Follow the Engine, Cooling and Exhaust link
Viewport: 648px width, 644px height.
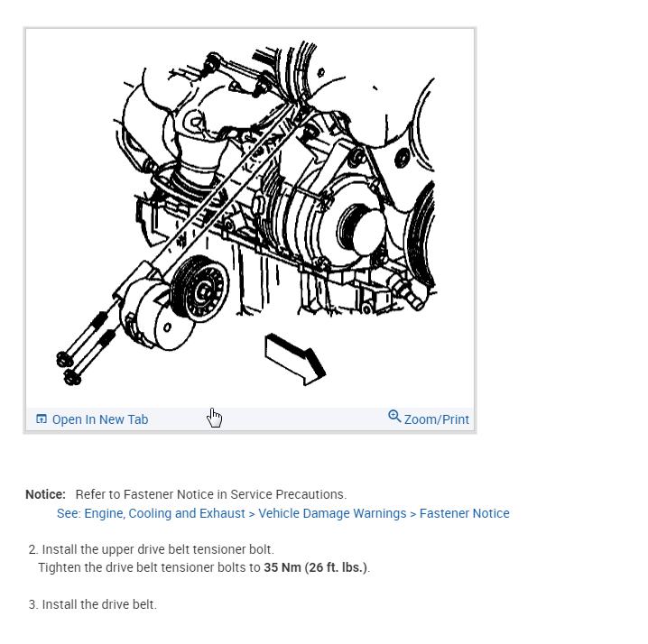(164, 513)
